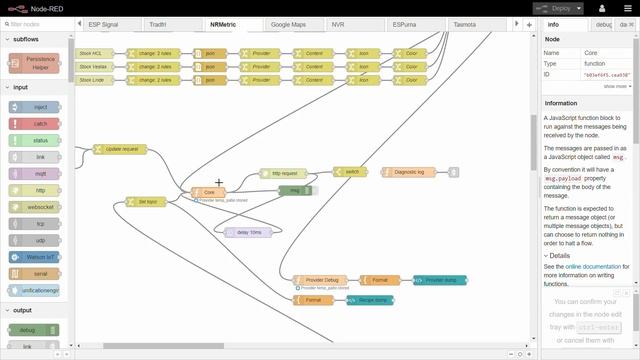
Task: Switch to the ESP Signal flow tab
Action: click(x=113, y=25)
